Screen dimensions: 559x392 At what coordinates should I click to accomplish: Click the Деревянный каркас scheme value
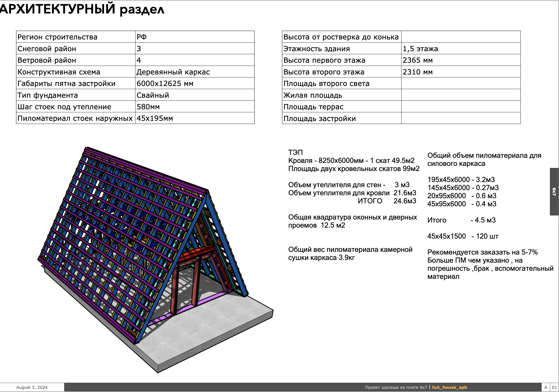173,72
